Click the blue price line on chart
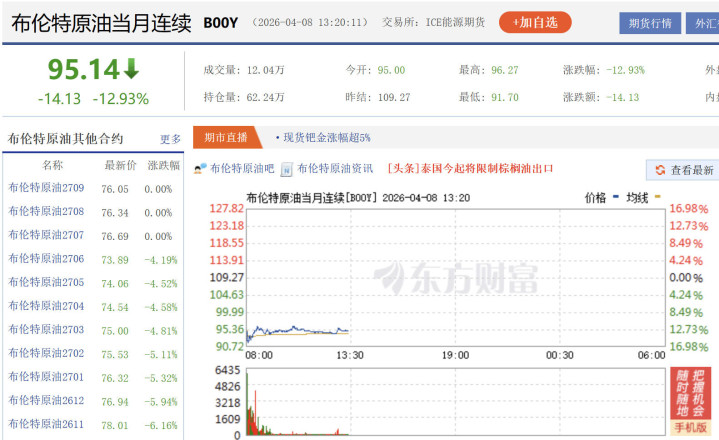This screenshot has width=719, height=440. pos(298,330)
